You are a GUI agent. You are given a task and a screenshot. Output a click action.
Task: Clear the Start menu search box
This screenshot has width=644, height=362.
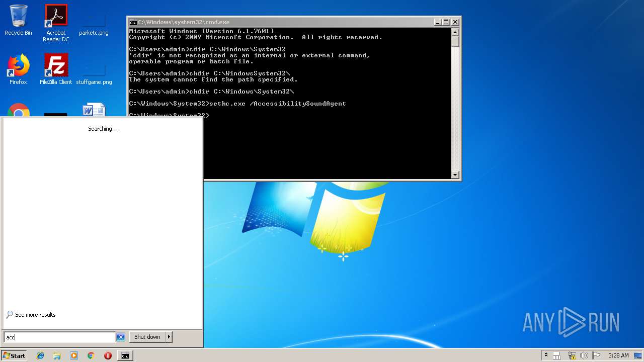point(121,337)
